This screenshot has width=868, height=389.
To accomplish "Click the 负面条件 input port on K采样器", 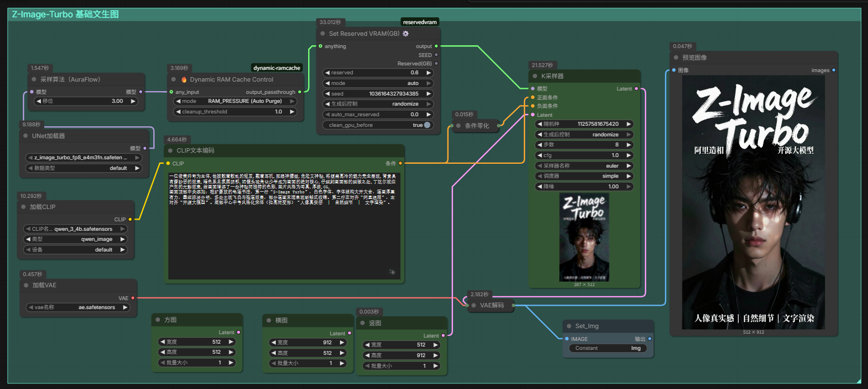I will click(x=532, y=106).
